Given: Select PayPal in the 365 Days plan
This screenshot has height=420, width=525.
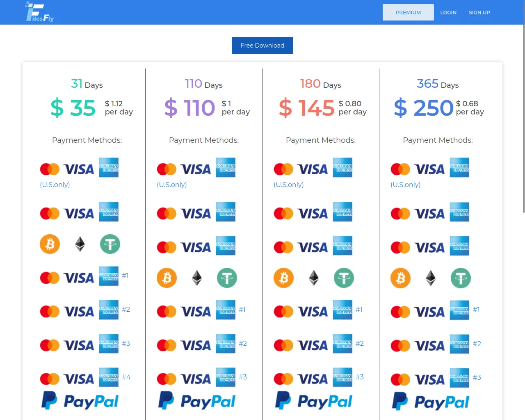Looking at the screenshot, I should point(431,402).
